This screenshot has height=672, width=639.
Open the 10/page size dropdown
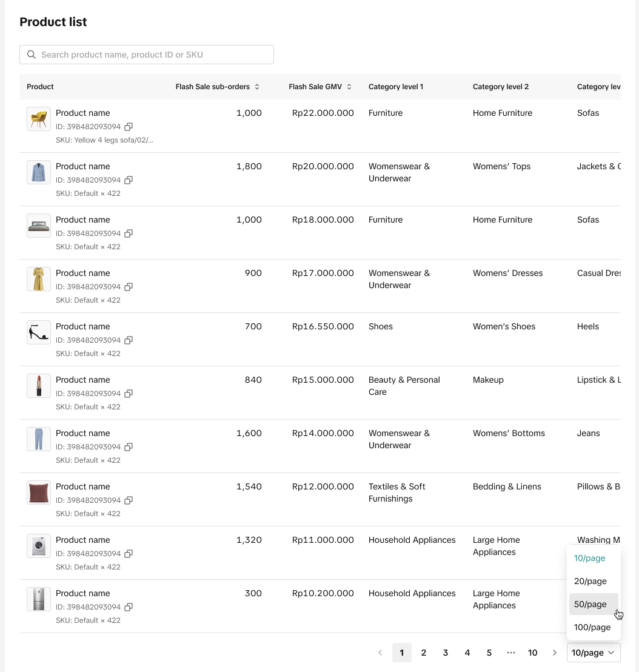coord(594,653)
